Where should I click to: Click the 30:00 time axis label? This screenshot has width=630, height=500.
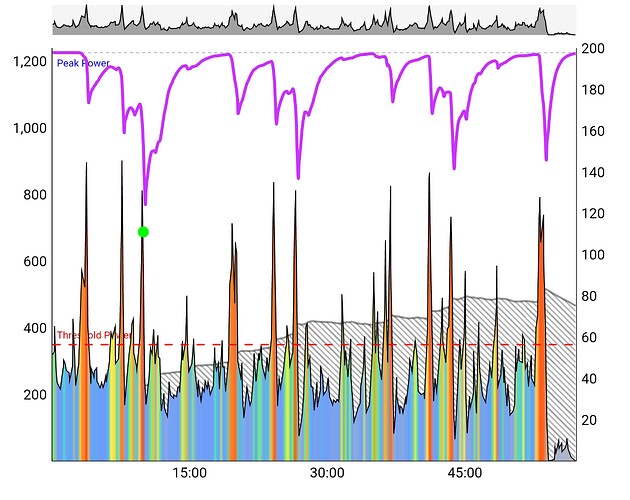tap(327, 473)
